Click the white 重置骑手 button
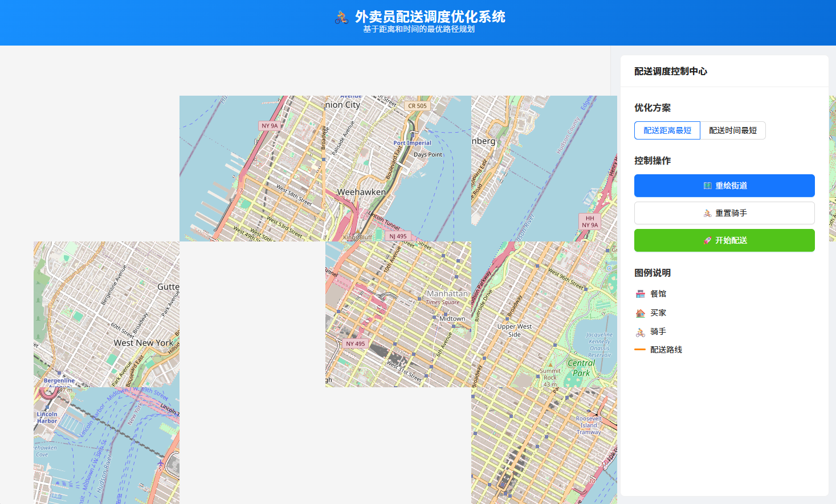Screen dimensions: 836x504 point(724,213)
